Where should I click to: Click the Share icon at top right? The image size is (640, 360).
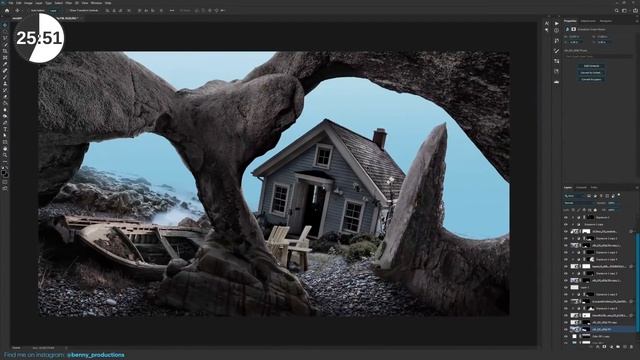click(x=636, y=11)
